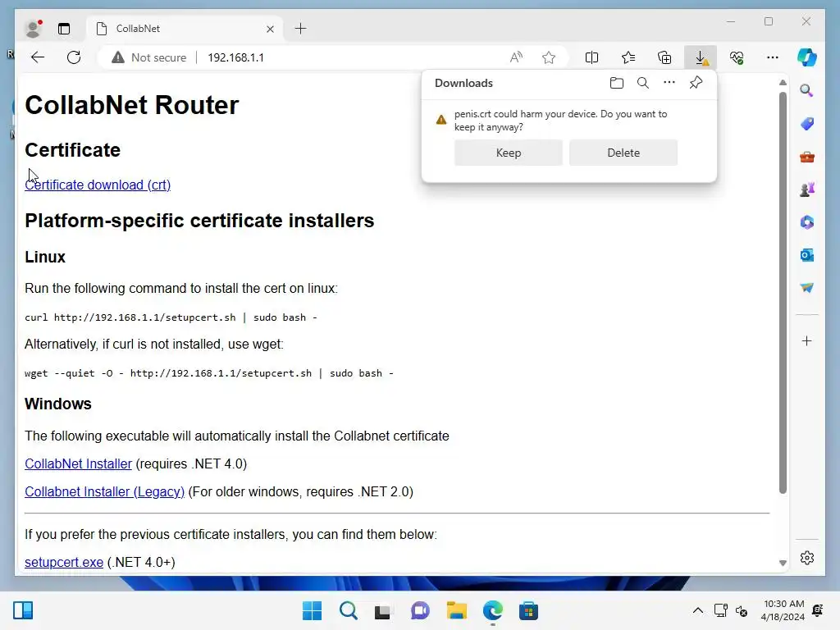Open Certificate download (crt) link
This screenshot has height=630, width=840.
point(98,185)
